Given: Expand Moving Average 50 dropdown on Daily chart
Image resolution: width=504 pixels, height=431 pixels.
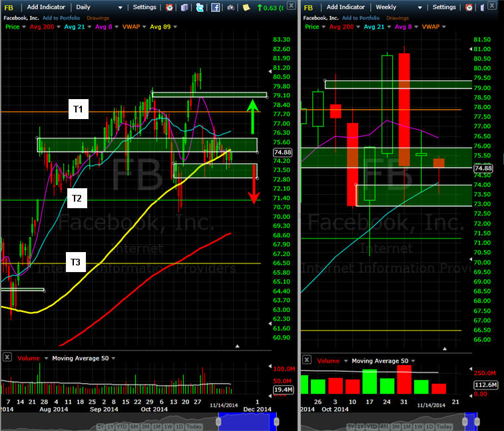Looking at the screenshot, I should click(x=113, y=359).
